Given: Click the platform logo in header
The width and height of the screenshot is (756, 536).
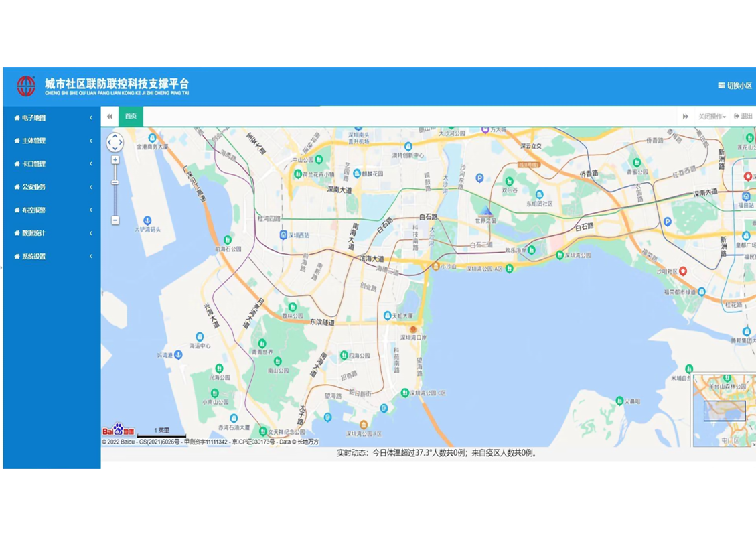Looking at the screenshot, I should point(26,86).
